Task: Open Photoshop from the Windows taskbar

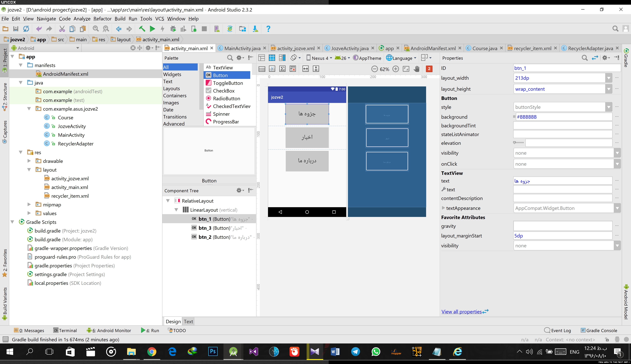Action: 213,352
